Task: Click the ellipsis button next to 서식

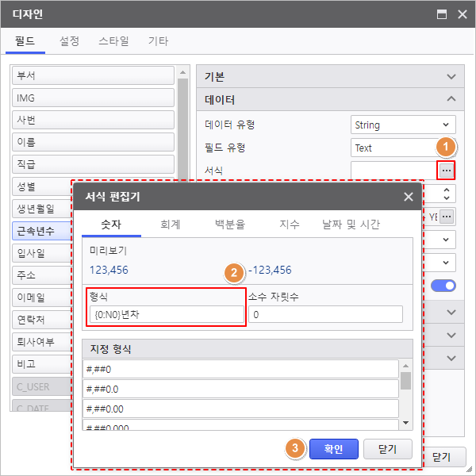Action: [447, 170]
